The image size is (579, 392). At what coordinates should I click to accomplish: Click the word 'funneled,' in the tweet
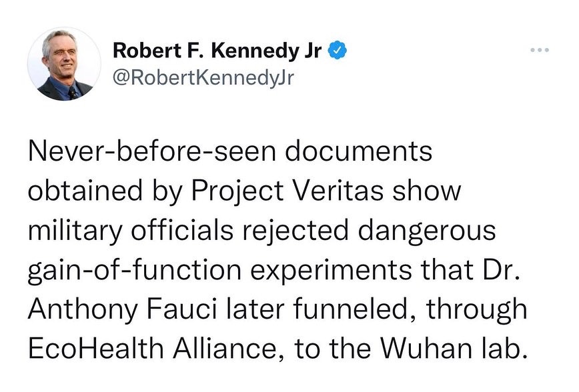point(356,309)
